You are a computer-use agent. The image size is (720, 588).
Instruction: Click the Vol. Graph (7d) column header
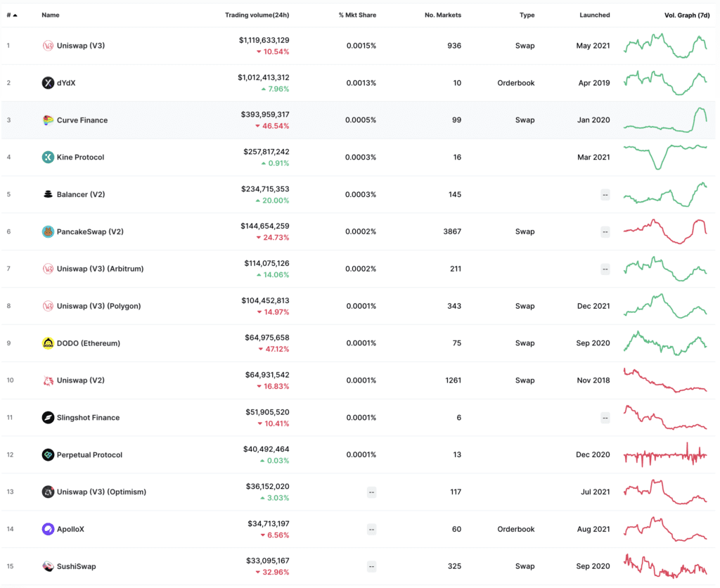(x=687, y=15)
